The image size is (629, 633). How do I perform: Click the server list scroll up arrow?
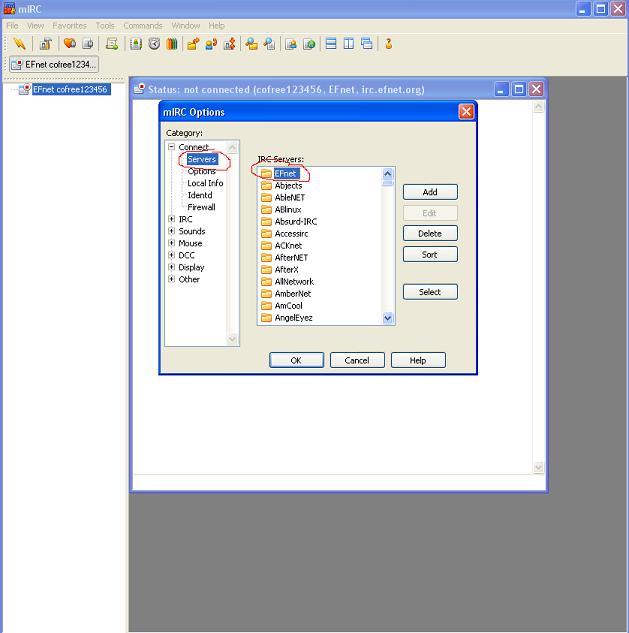point(388,174)
